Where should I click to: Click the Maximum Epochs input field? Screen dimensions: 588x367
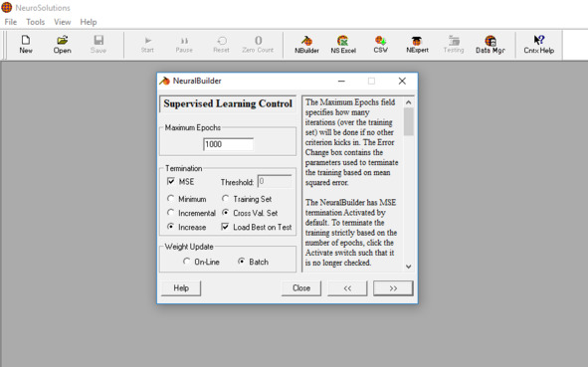click(x=229, y=144)
